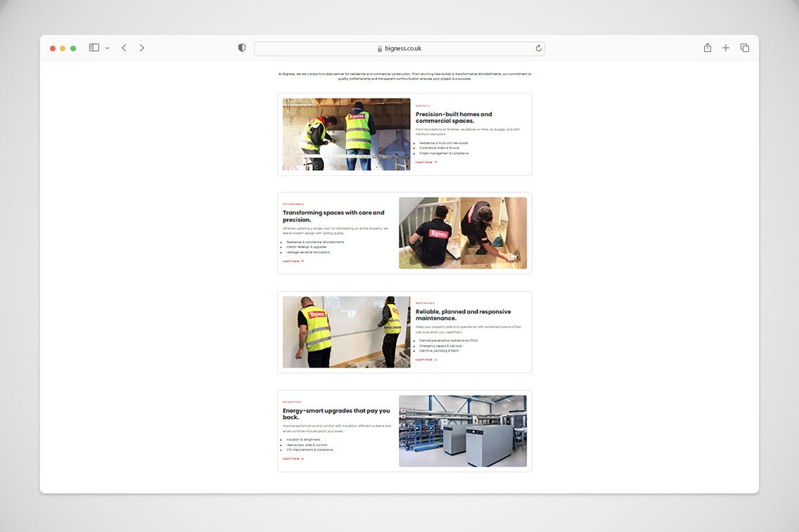Open Learn more under Precision-built homes
The height and width of the screenshot is (532, 799).
coord(426,162)
